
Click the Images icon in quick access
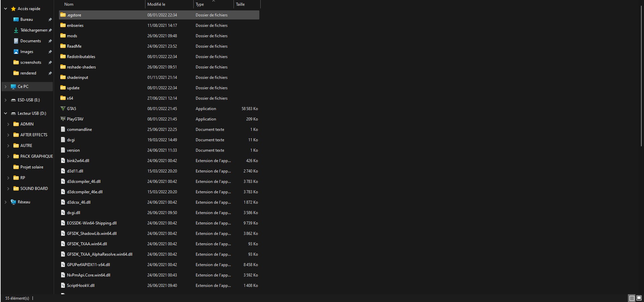[16, 52]
